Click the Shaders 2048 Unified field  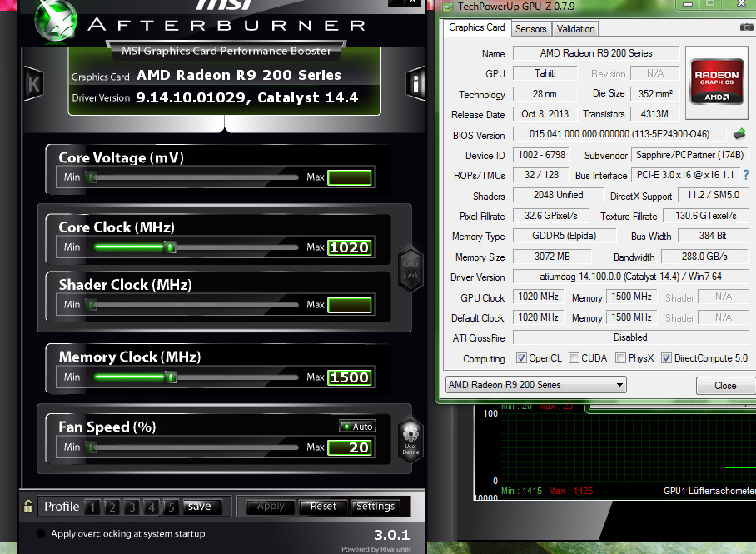558,194
